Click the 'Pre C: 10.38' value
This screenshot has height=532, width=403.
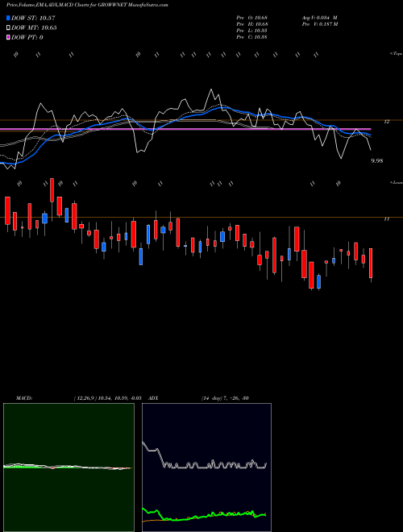[x=252, y=37]
